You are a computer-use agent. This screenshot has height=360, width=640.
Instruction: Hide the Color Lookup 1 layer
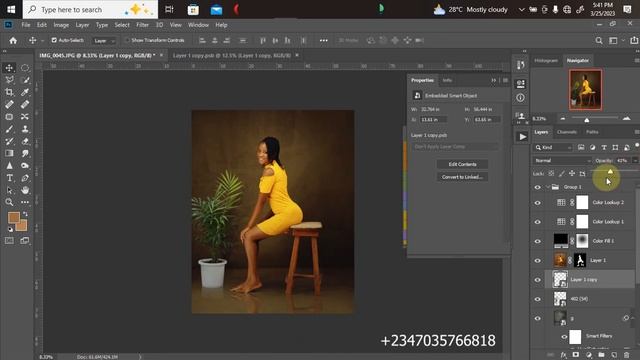pyautogui.click(x=538, y=222)
